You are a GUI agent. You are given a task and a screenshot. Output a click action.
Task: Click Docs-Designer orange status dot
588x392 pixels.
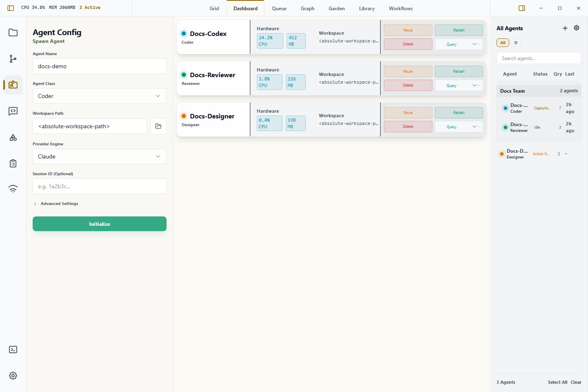[184, 116]
